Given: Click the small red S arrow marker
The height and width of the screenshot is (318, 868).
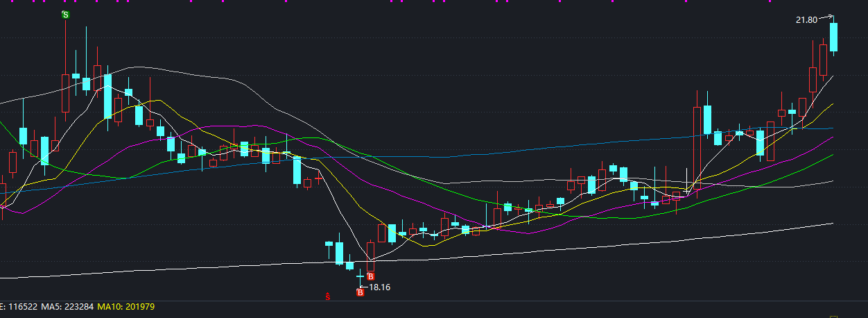Looking at the screenshot, I should (x=328, y=297).
